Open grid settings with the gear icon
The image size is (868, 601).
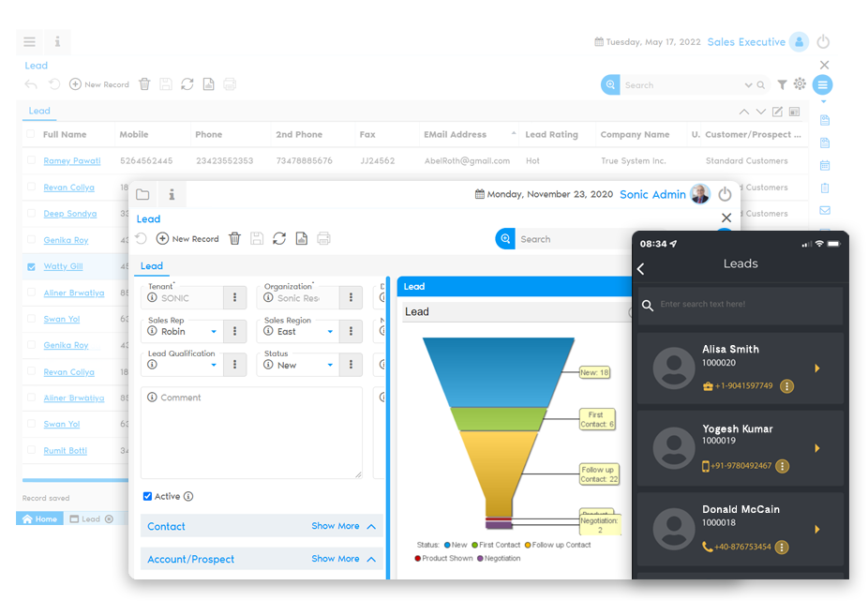point(799,84)
